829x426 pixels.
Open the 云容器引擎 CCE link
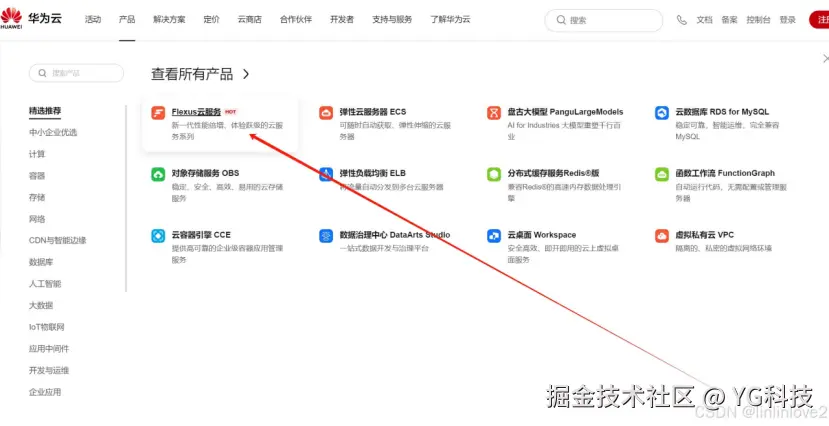pyautogui.click(x=201, y=235)
